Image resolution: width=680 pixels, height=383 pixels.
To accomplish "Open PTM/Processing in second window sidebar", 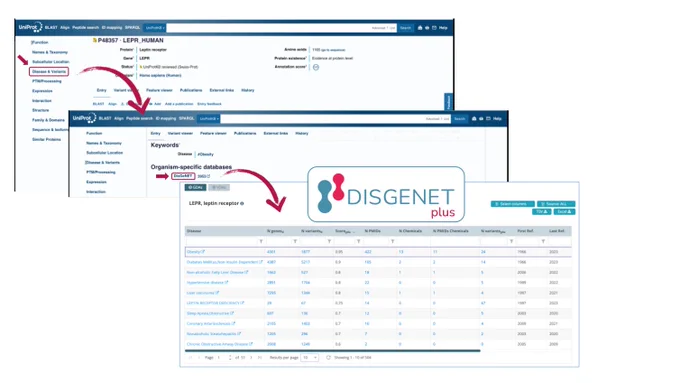I will click(x=101, y=172).
